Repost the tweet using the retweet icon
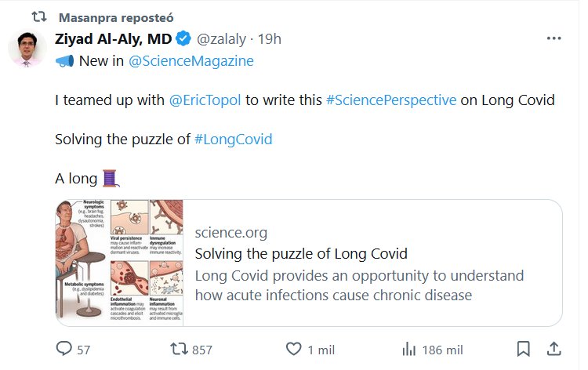588x370 pixels. [180, 349]
